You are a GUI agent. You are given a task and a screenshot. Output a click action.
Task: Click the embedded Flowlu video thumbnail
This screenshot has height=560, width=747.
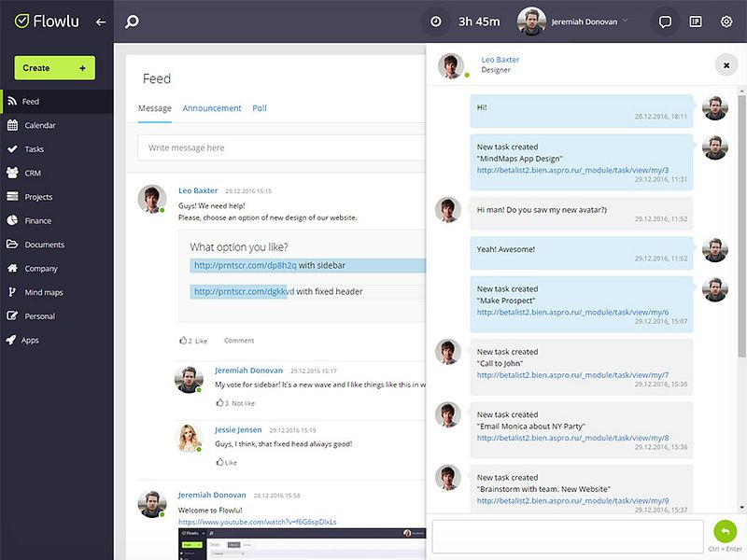302,544
